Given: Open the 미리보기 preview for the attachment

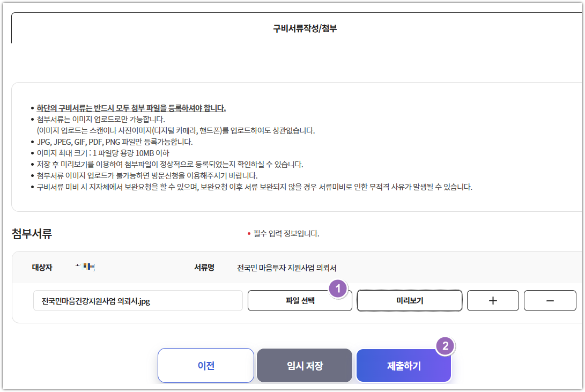Looking at the screenshot, I should 409,300.
